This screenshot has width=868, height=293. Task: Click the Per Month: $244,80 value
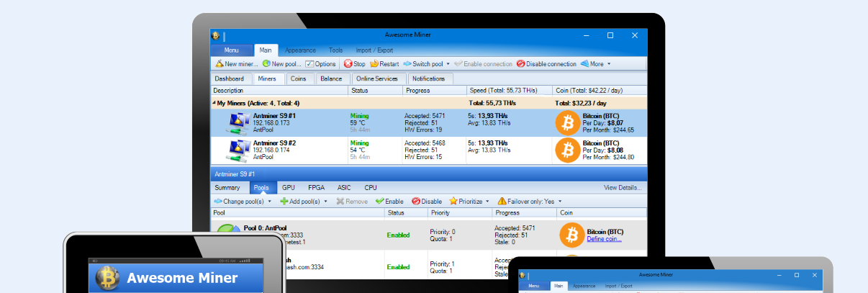pyautogui.click(x=608, y=157)
